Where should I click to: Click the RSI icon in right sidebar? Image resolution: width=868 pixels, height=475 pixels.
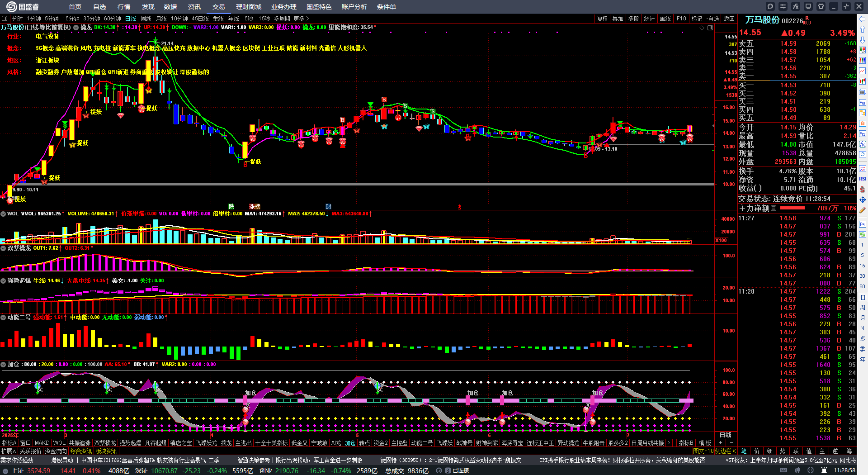pos(863,179)
